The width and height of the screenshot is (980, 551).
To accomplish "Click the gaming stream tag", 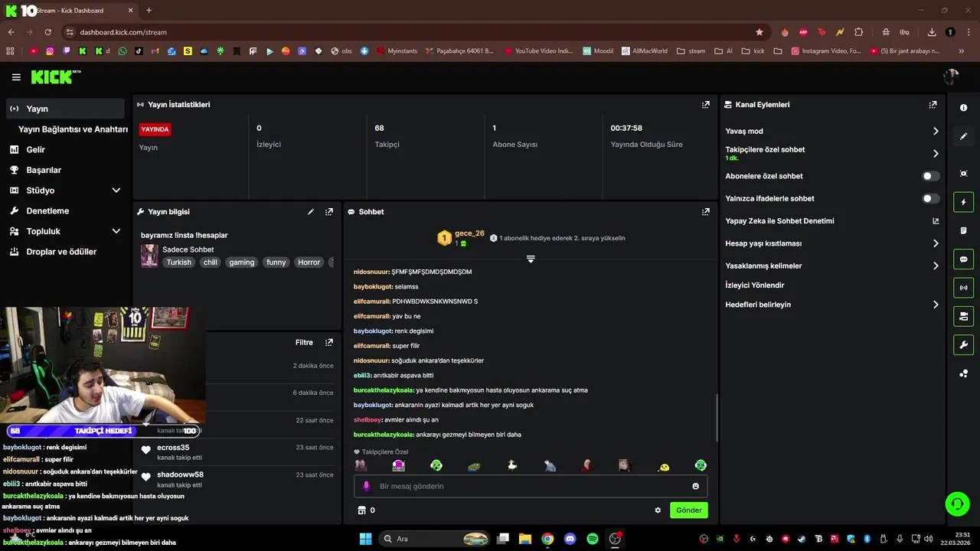I will (x=242, y=262).
